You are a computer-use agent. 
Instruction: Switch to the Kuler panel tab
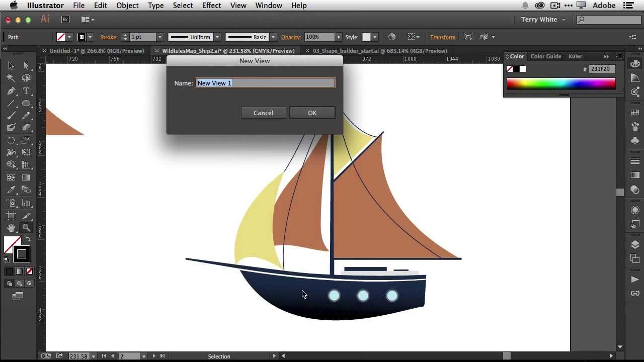[x=575, y=56]
